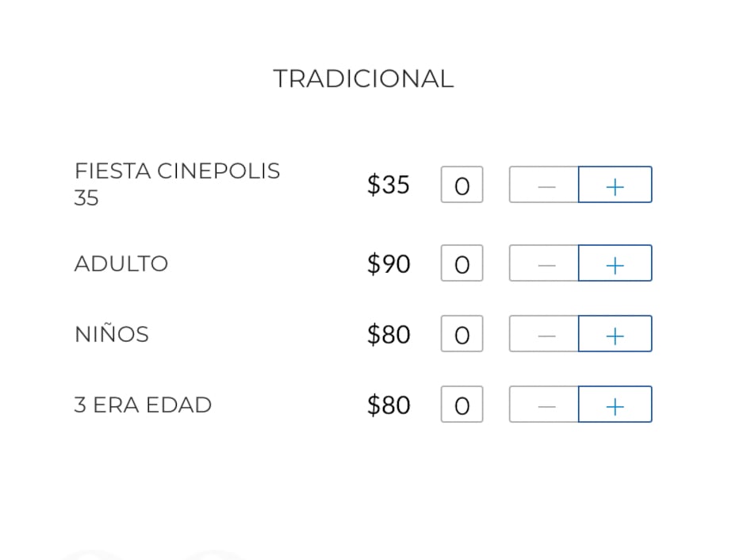The width and height of the screenshot is (747, 560).
Task: Click the FIESTA CINEPOLIS 35 label
Action: (177, 184)
